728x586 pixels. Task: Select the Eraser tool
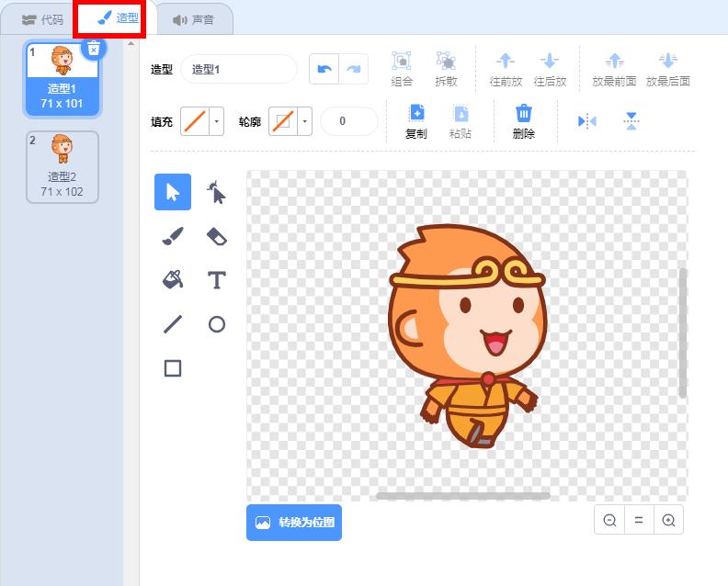[216, 236]
